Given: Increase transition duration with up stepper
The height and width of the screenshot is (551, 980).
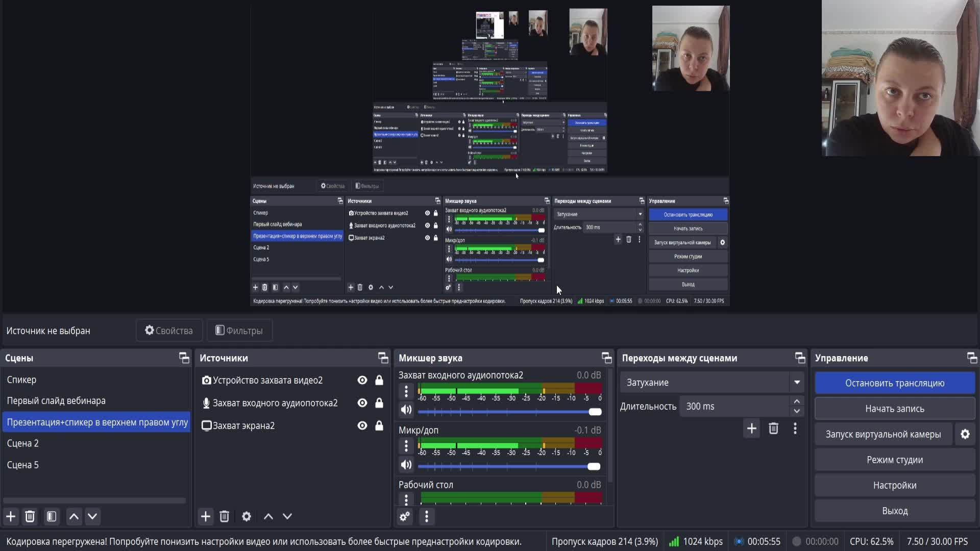Looking at the screenshot, I should coord(797,402).
